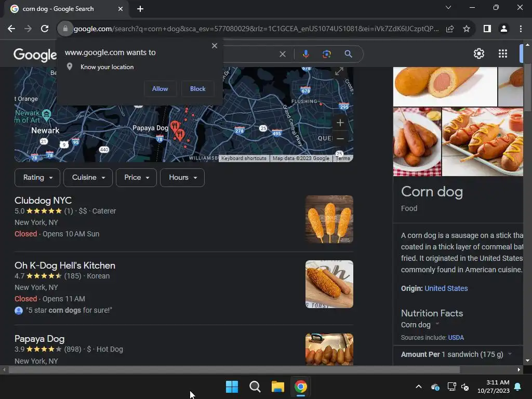Go to Google homepage logo
The image size is (532, 399).
(35, 54)
